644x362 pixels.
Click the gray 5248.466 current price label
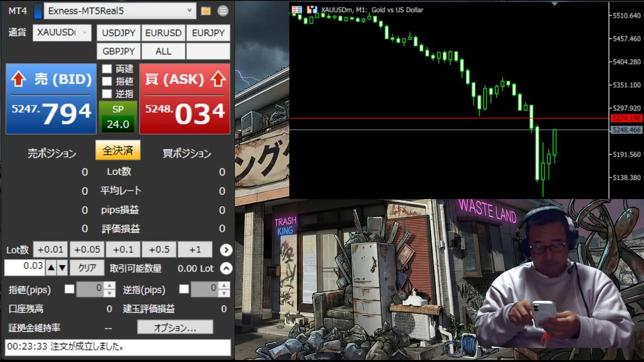626,130
